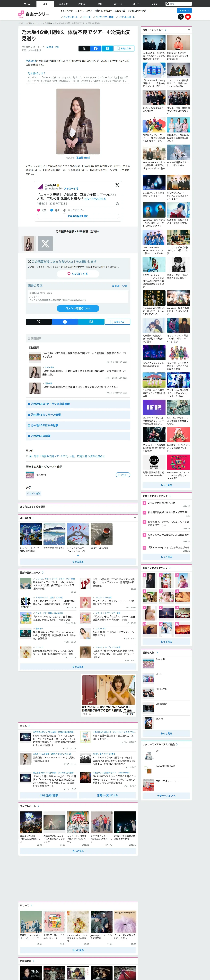This screenshot has height=980, width=210.
Task: Open サカキナオ「熱帯魚」 song thumbnail
Action: pyautogui.click(x=54, y=534)
